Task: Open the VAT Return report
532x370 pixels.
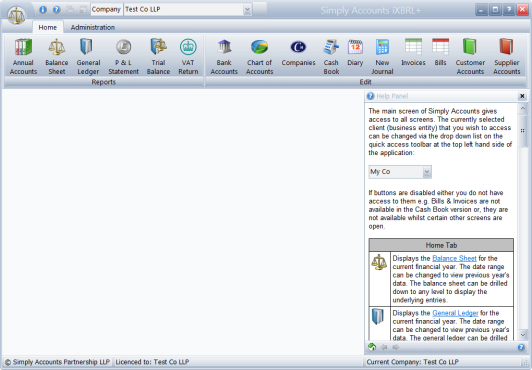Action: (x=188, y=56)
